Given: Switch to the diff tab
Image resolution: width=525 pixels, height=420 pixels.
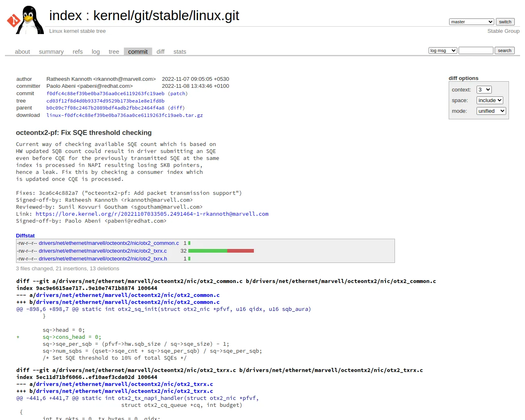Looking at the screenshot, I should [160, 52].
